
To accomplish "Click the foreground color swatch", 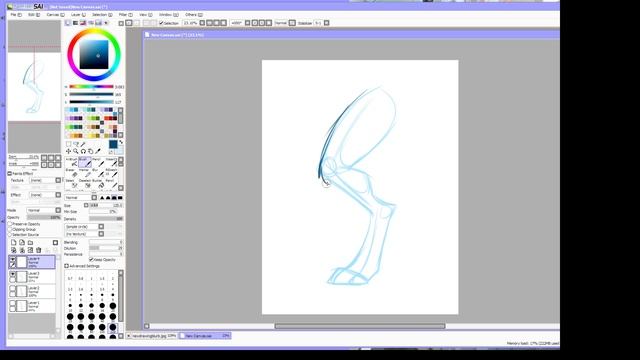I will click(x=113, y=144).
